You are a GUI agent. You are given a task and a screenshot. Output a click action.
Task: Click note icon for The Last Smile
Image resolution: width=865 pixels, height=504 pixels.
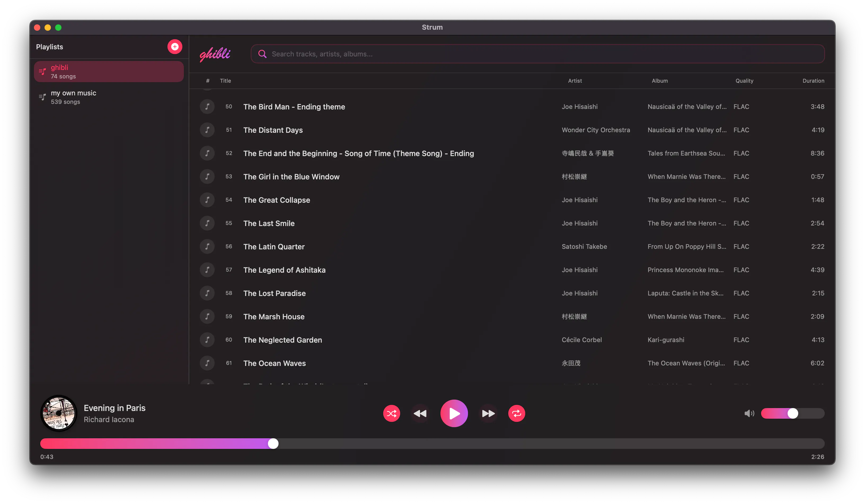click(x=207, y=223)
